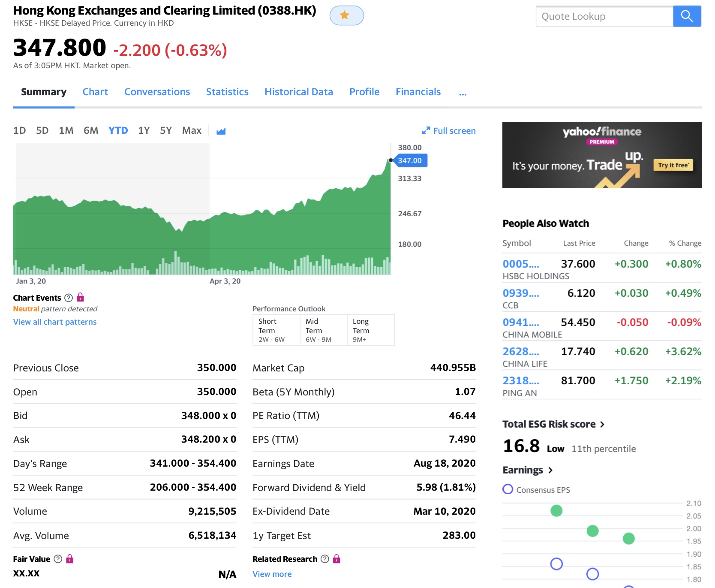The width and height of the screenshot is (715, 588).
Task: Open the Yahoo Finance Premium banner
Action: pos(602,155)
